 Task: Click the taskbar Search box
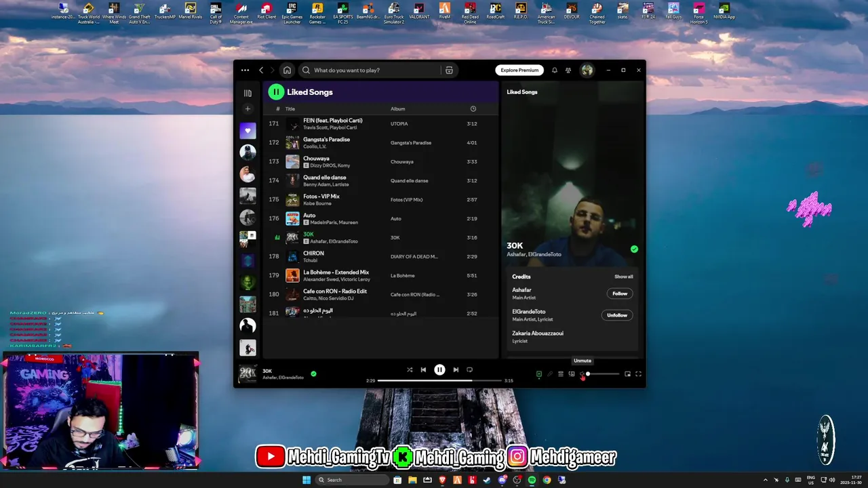click(353, 480)
